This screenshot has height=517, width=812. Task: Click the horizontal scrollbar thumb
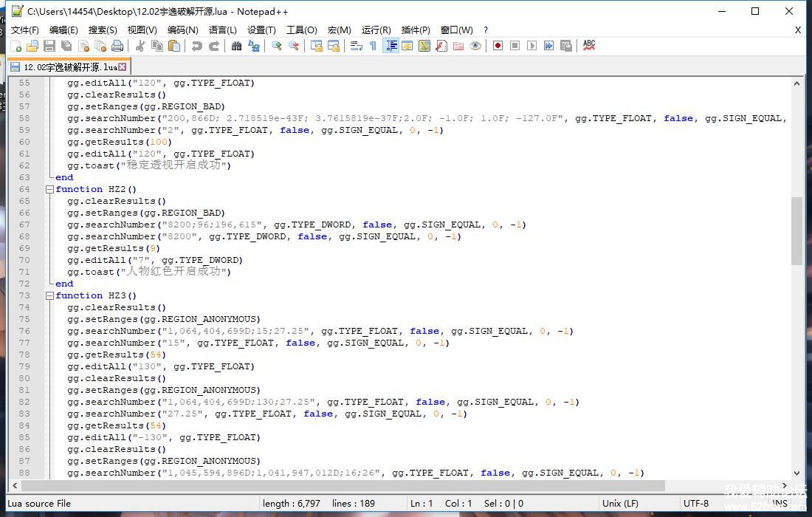[x=343, y=485]
